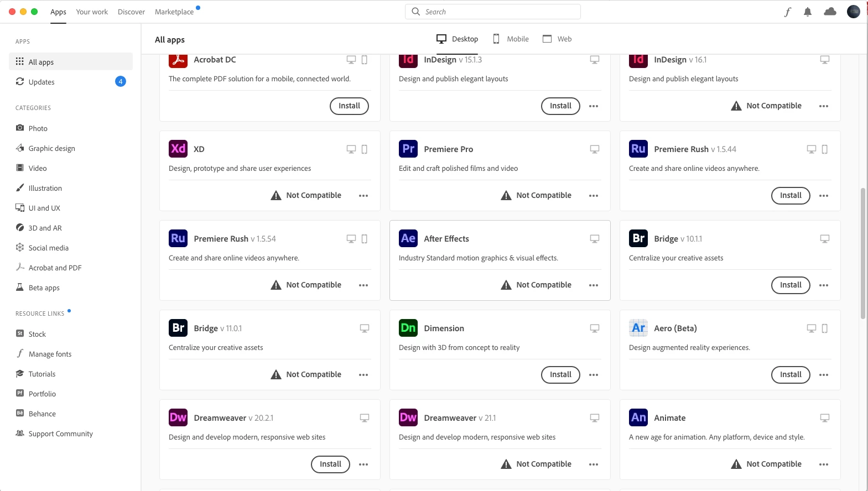Open more options for InDesign v 16.1
The height and width of the screenshot is (491, 868).
click(824, 106)
